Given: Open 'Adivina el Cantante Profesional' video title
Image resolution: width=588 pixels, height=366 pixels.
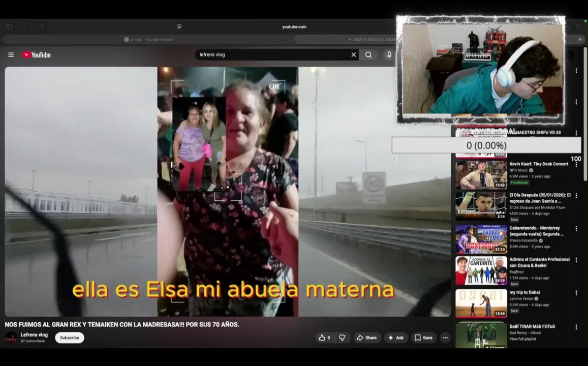Looking at the screenshot, I should click(x=539, y=262).
